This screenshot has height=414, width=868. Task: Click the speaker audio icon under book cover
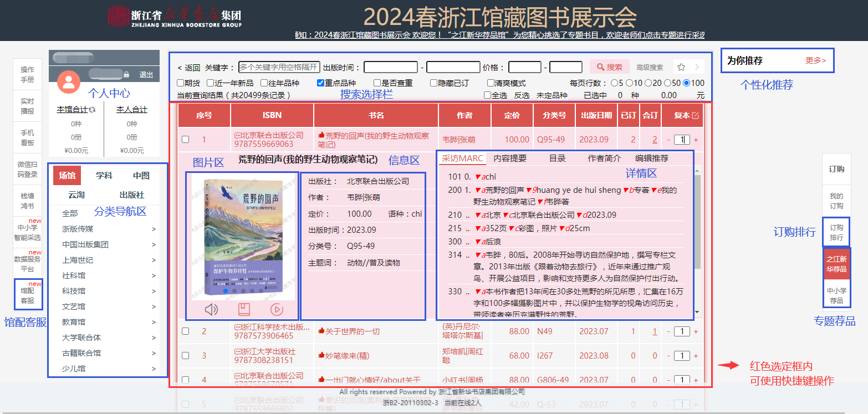tap(211, 310)
